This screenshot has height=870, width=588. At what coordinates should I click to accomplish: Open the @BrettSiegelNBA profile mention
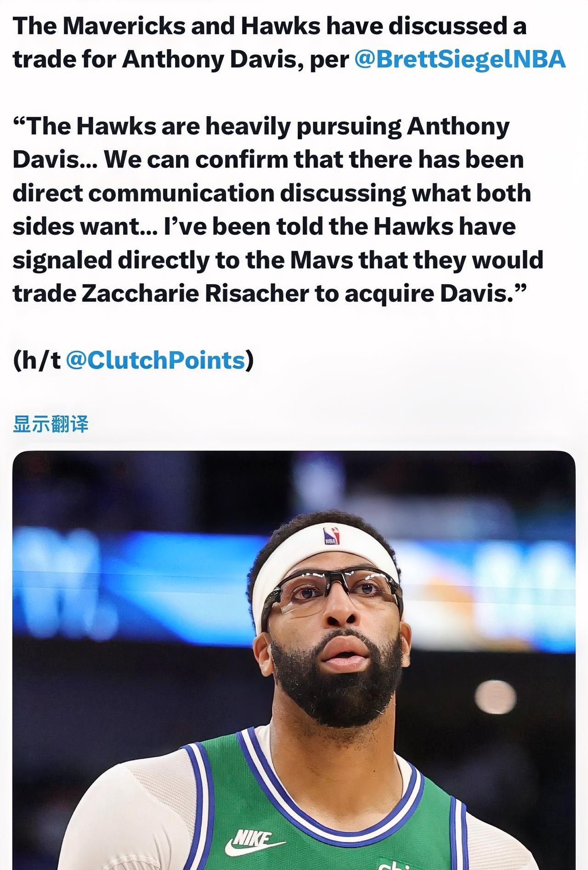tap(460, 59)
